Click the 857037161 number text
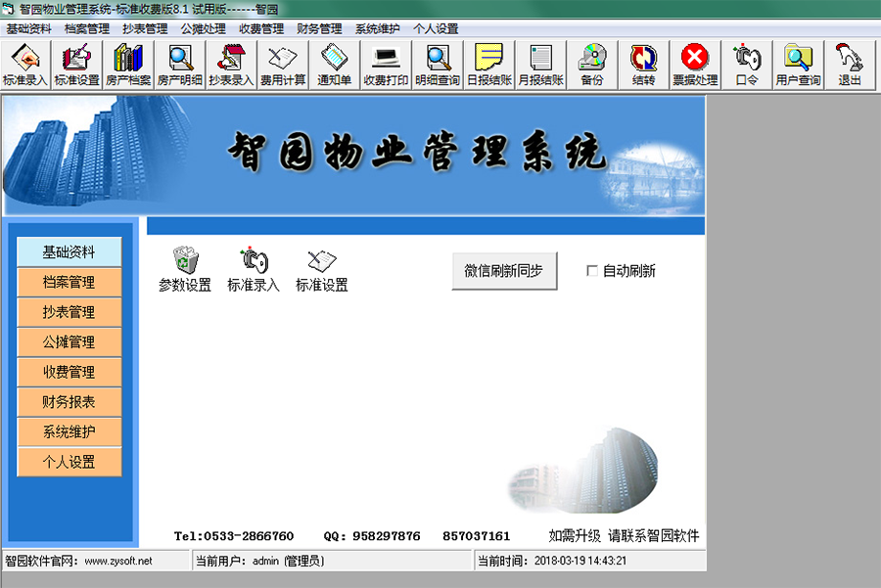This screenshot has width=881, height=588. (477, 536)
